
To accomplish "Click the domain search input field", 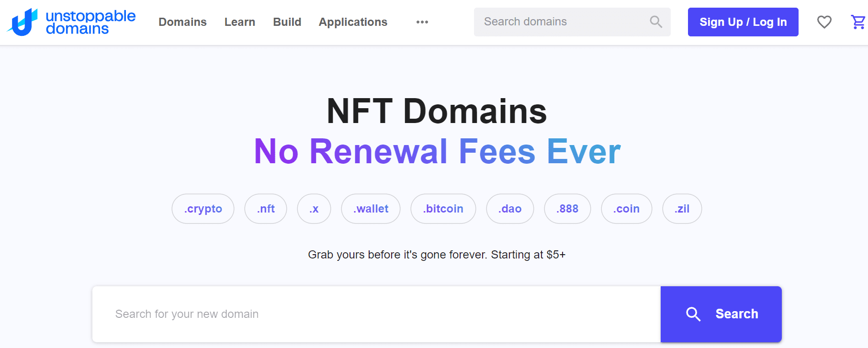I will (335, 314).
